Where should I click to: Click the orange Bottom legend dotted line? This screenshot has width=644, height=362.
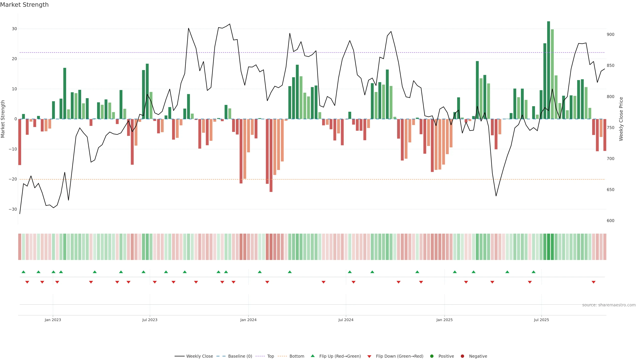[282, 356]
